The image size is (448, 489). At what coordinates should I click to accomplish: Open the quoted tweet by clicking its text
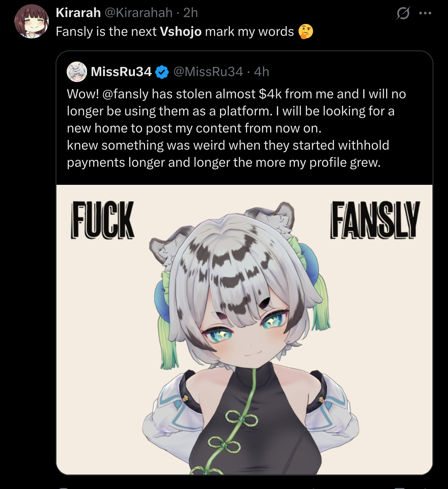(228, 128)
